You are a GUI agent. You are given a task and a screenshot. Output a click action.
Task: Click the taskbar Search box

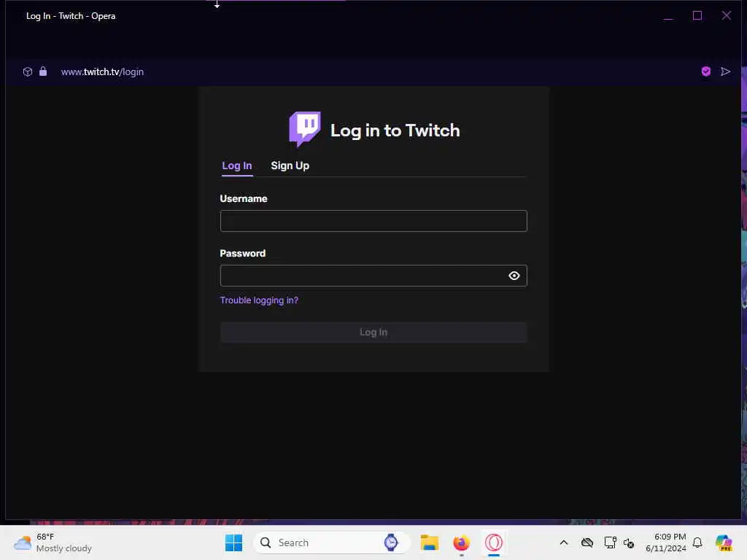[332, 542]
